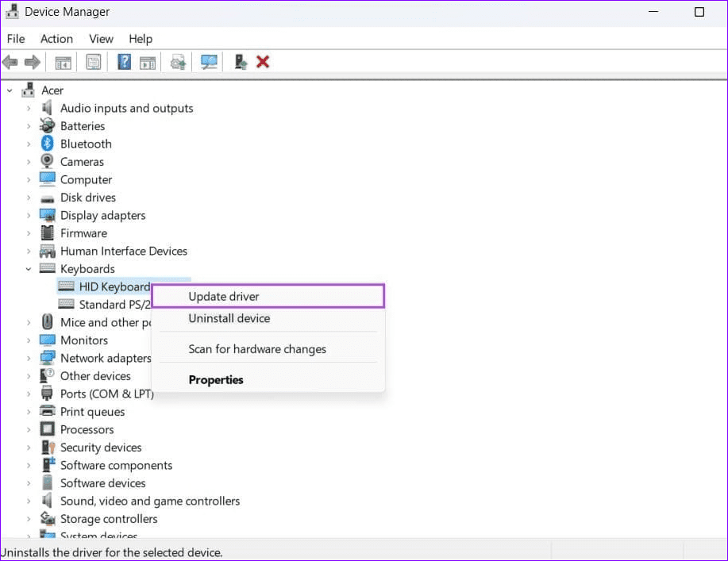728x561 pixels.
Task: Expand the Sound, video and game controllers category
Action: coord(29,501)
